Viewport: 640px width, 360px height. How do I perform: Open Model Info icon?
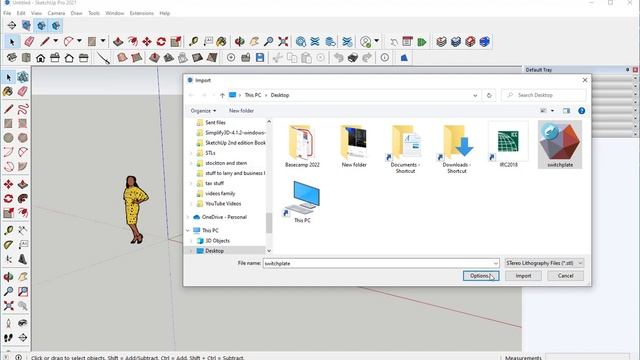(x=385, y=58)
